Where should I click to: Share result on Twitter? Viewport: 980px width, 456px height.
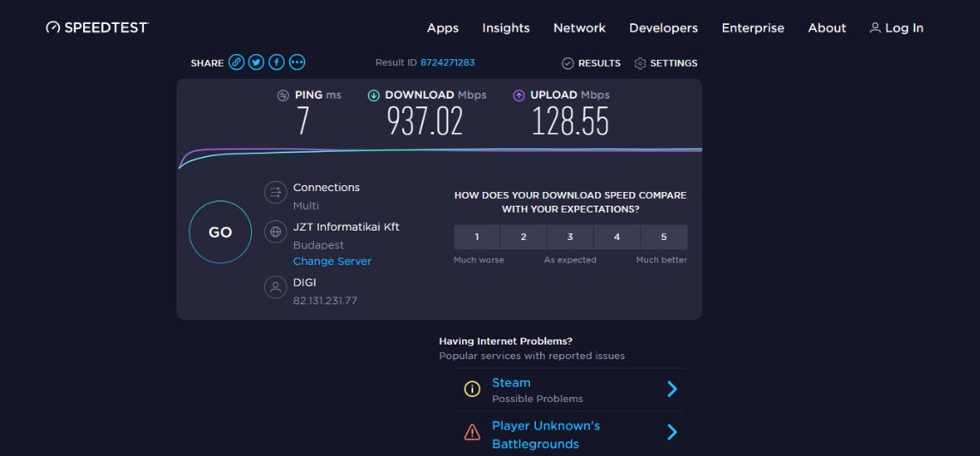256,63
